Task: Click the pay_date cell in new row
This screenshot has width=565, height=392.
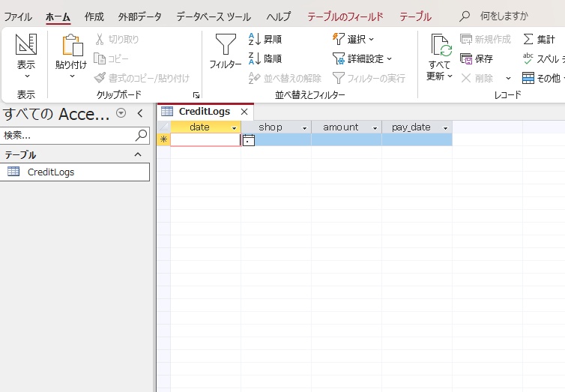Action: click(x=417, y=140)
